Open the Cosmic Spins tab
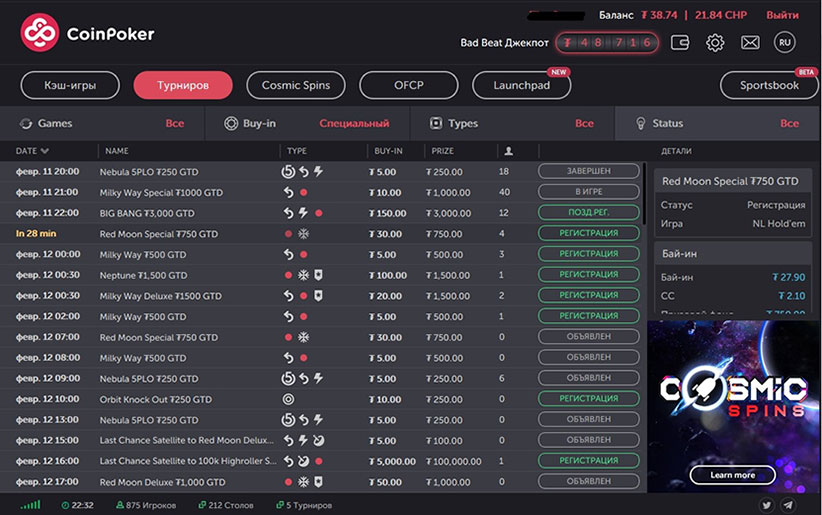Image resolution: width=822 pixels, height=515 pixels. tap(296, 85)
